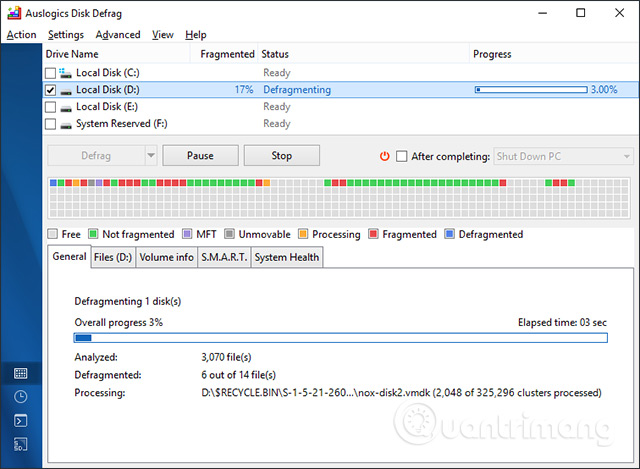Enable the After completing checkbox
Viewport: 640px width, 469px height.
coord(402,156)
